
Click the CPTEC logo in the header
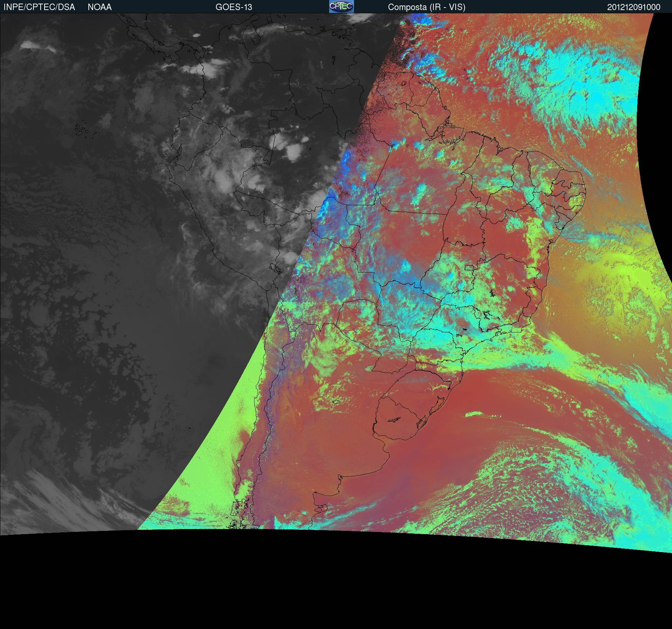coord(341,6)
